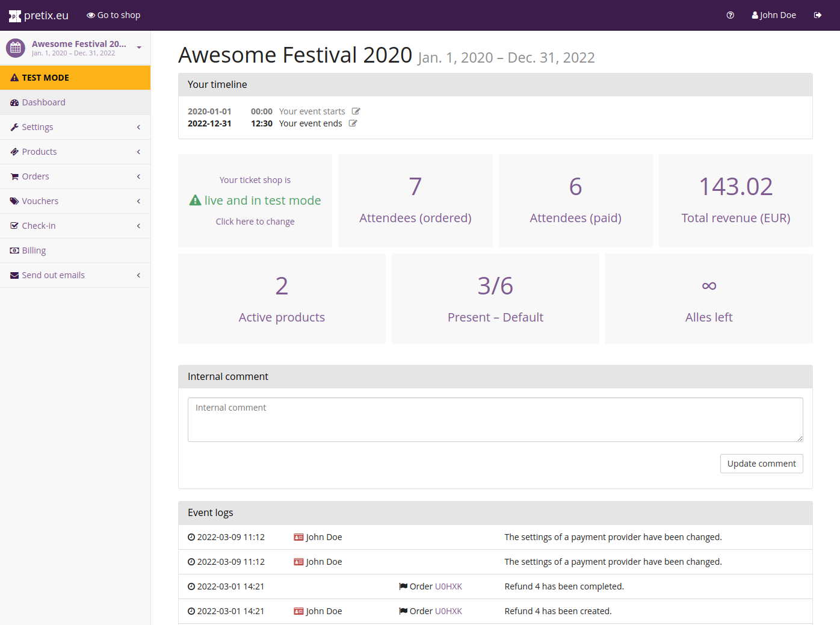Open the event switcher dropdown arrow
This screenshot has width=840, height=625.
[x=139, y=48]
